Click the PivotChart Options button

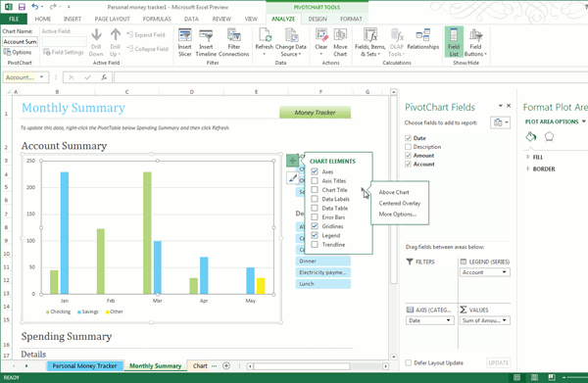(18, 52)
